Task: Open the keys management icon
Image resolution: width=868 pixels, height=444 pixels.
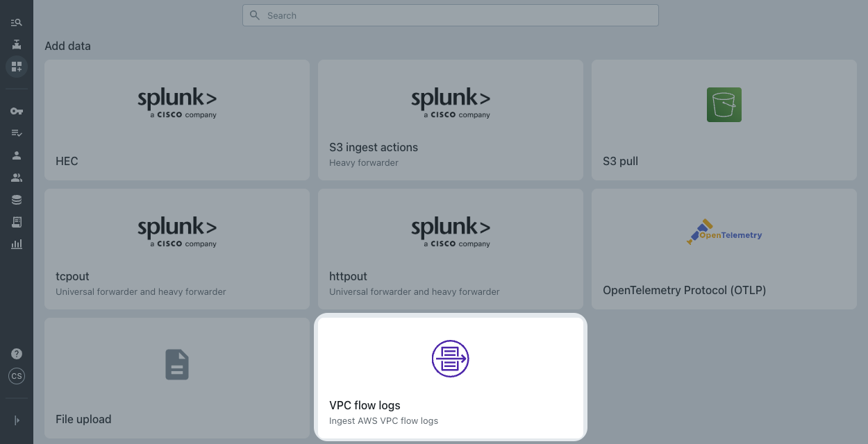Action: [x=16, y=110]
